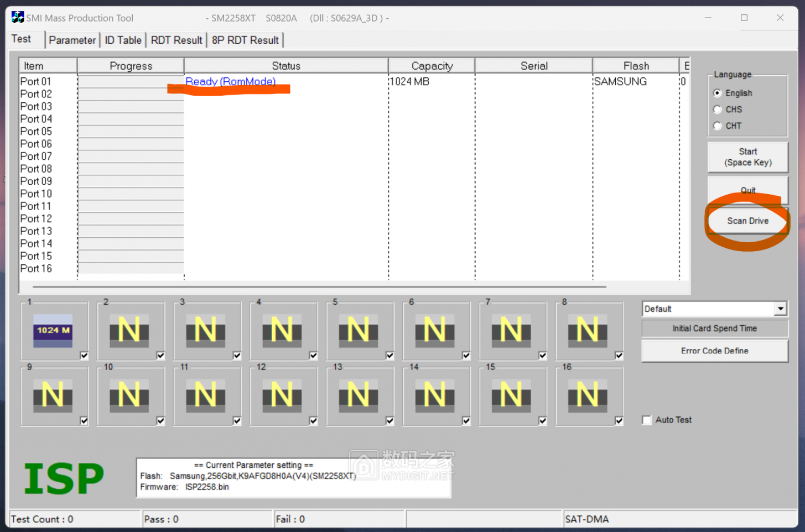Image resolution: width=805 pixels, height=532 pixels.
Task: Click the Status column header
Action: (x=286, y=66)
